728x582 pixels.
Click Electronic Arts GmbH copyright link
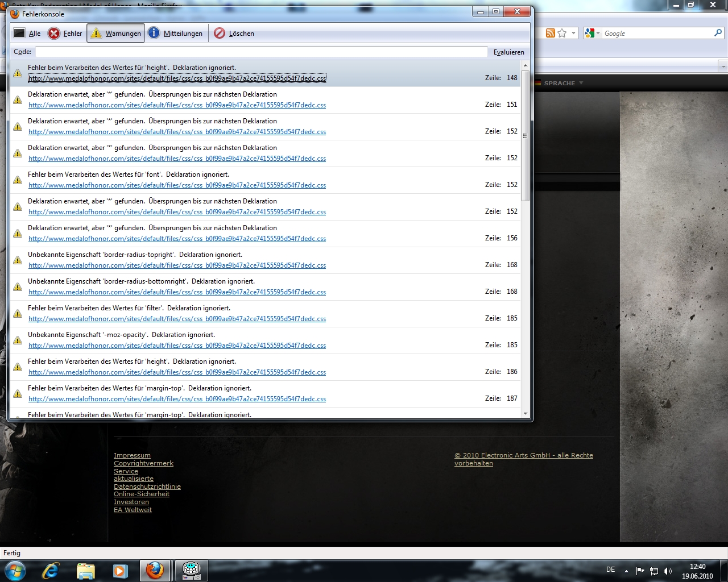(x=523, y=459)
